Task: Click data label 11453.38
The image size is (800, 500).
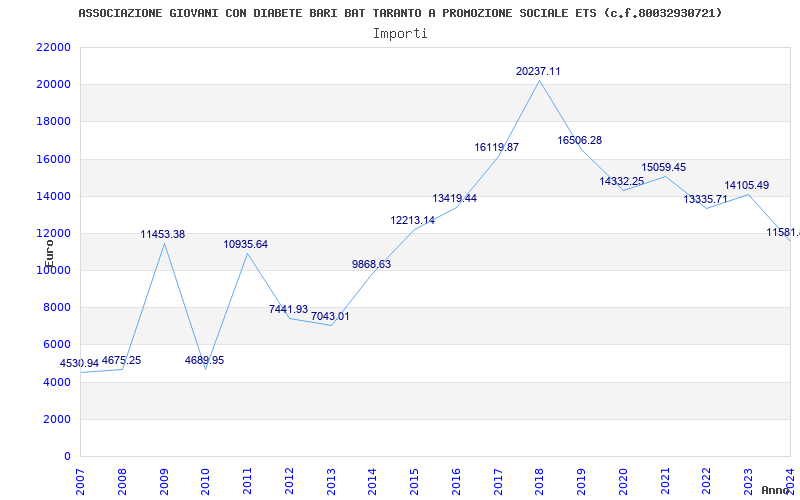Action: point(163,235)
